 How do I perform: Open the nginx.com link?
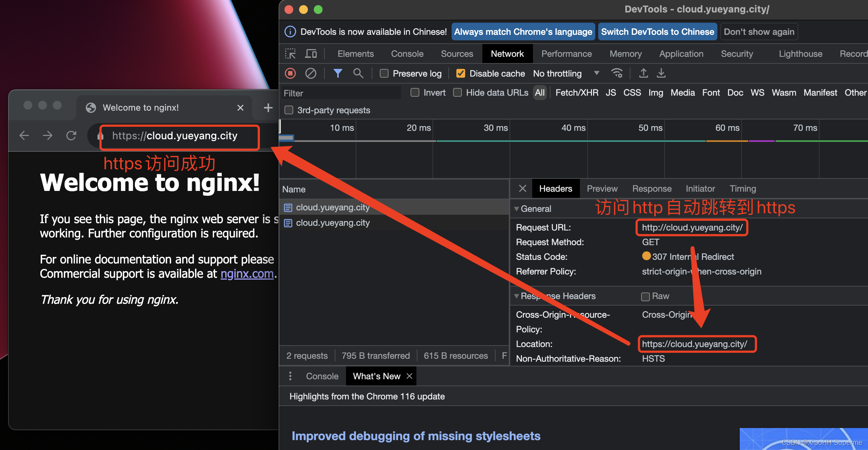(x=247, y=274)
